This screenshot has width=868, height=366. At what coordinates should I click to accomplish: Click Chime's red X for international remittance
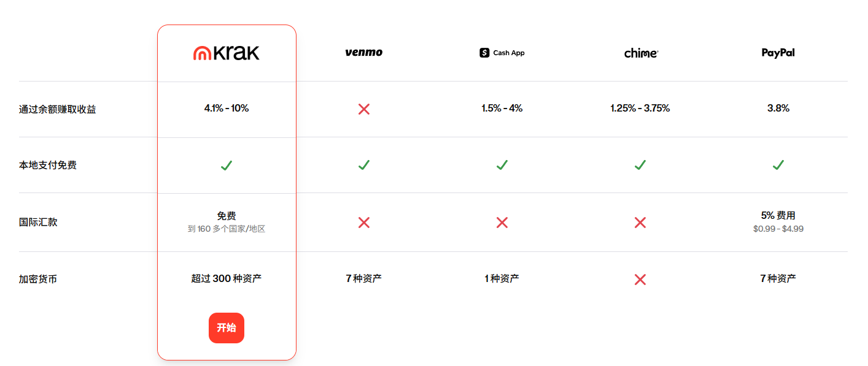(640, 223)
